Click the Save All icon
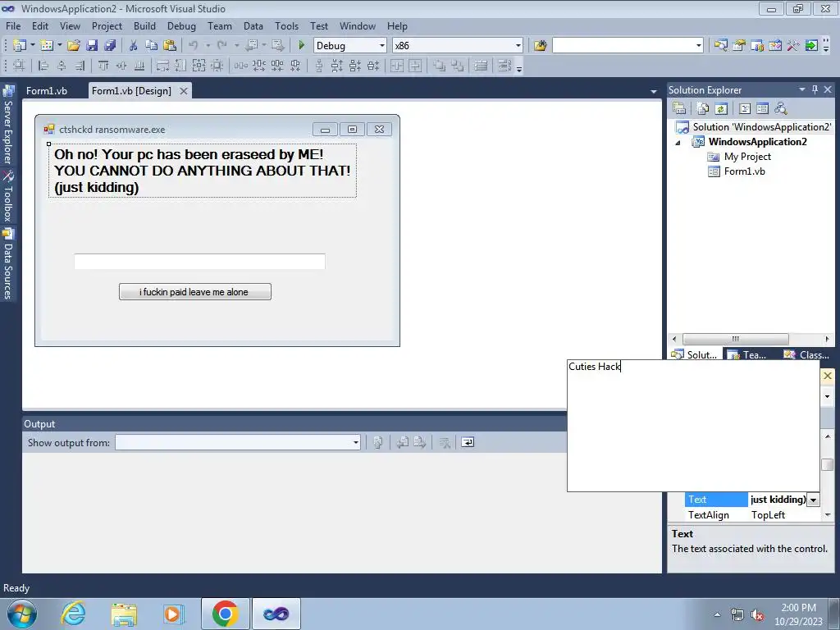Viewport: 840px width, 630px height. point(110,46)
